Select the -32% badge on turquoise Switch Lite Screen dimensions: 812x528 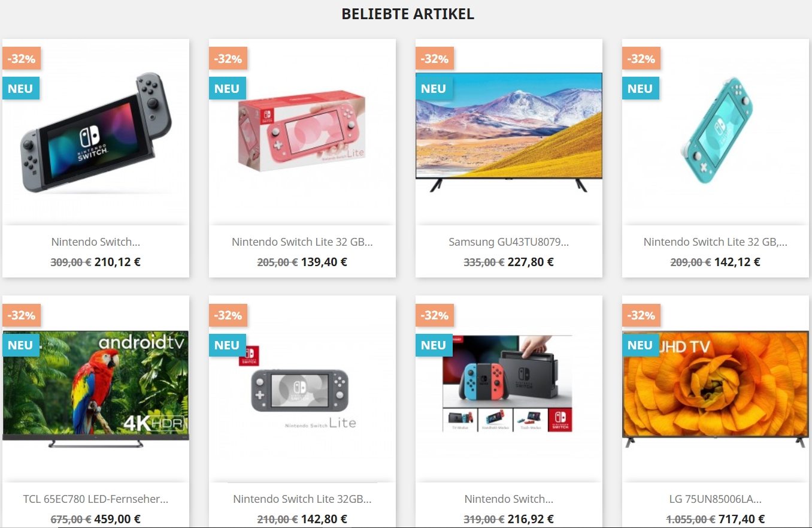[x=641, y=59]
